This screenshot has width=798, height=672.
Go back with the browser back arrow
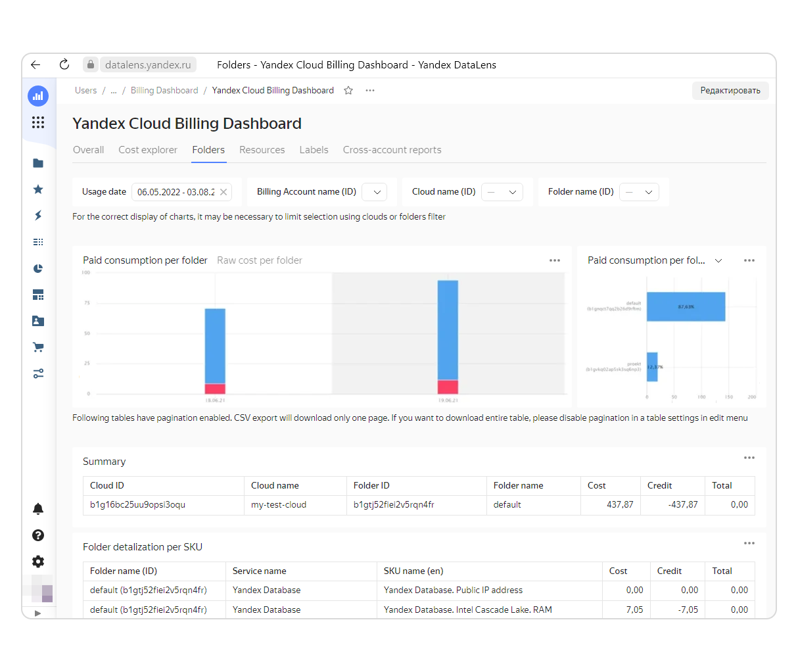35,64
